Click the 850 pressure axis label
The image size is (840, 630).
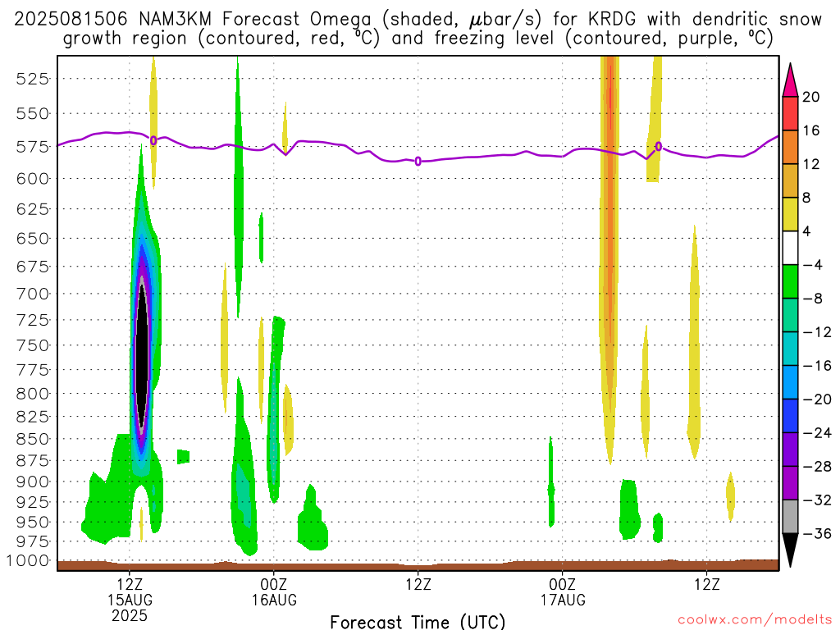[33, 440]
